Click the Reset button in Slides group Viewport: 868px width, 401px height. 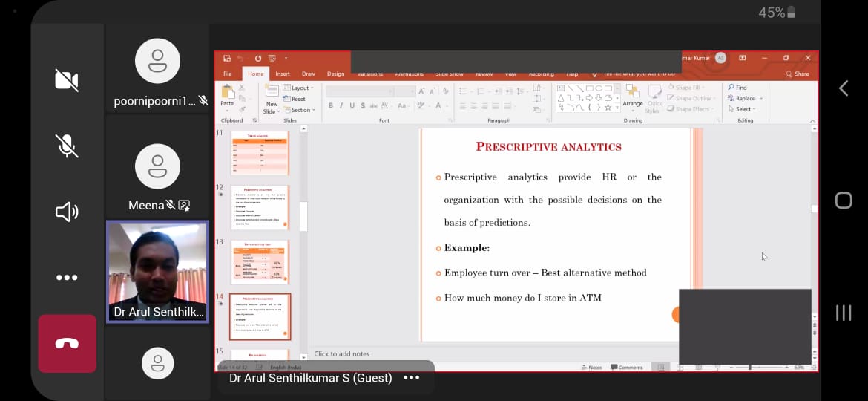point(297,99)
